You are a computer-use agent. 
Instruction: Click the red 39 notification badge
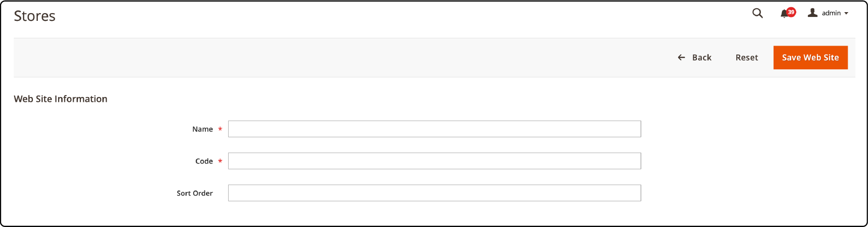pos(791,12)
